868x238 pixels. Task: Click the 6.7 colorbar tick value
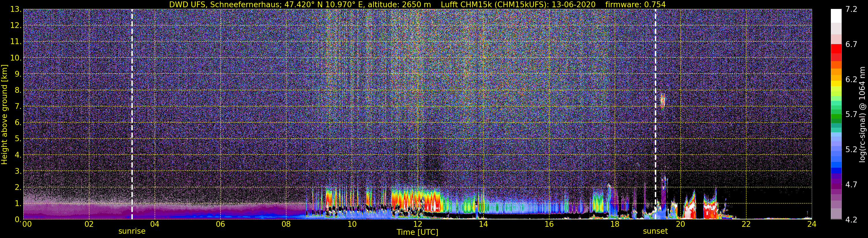851,44
